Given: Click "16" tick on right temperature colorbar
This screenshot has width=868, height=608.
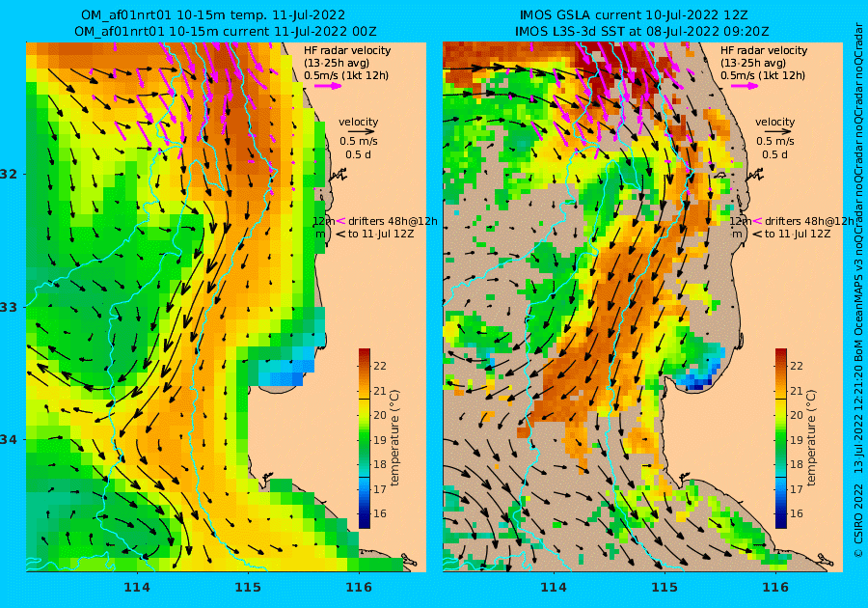Looking at the screenshot, I should 796,513.
